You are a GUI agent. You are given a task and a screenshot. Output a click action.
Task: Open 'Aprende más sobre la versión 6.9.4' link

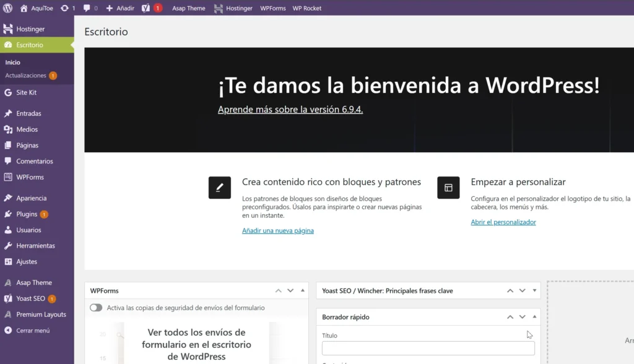click(290, 110)
